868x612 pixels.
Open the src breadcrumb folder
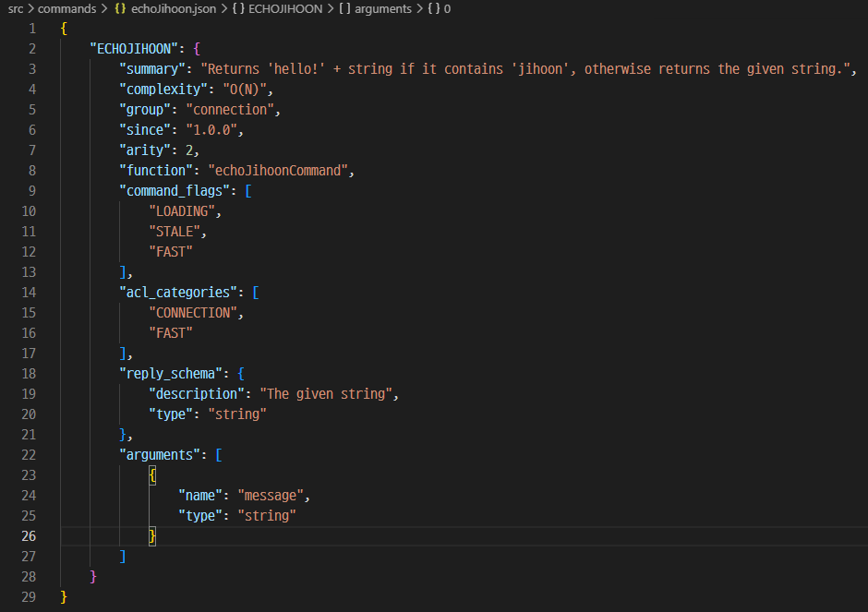(16, 9)
